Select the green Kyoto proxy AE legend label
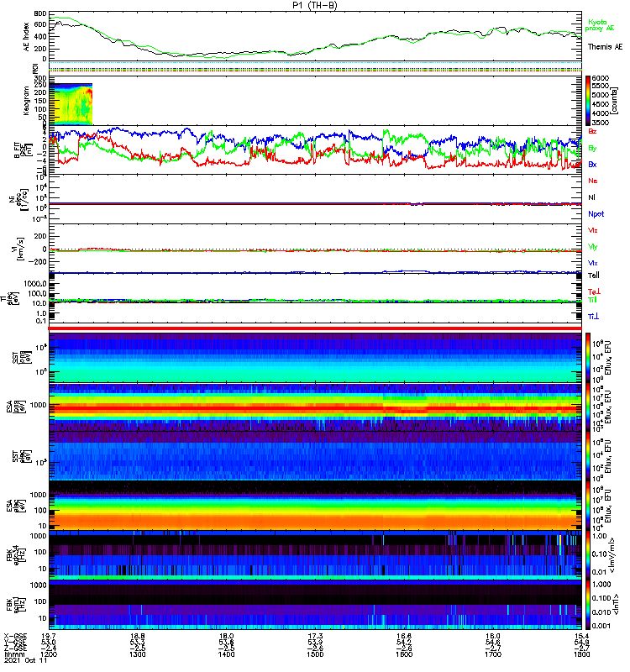630x672 pixels. [x=600, y=25]
